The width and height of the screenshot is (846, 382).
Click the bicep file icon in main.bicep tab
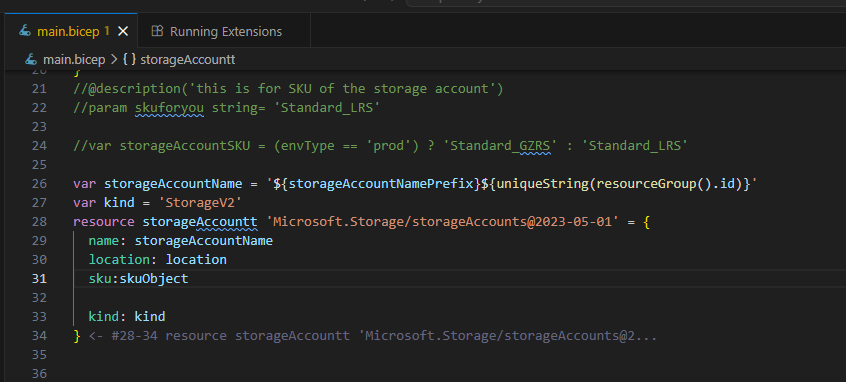(25, 31)
